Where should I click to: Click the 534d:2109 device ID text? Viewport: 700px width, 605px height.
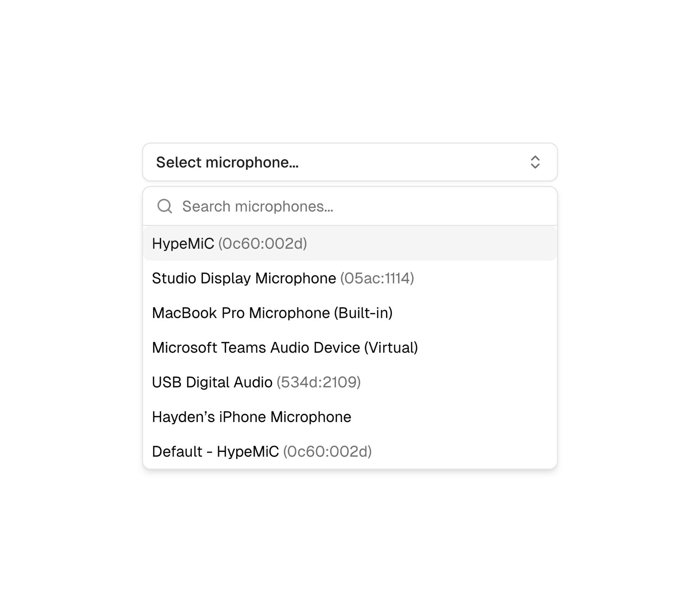pyautogui.click(x=318, y=382)
